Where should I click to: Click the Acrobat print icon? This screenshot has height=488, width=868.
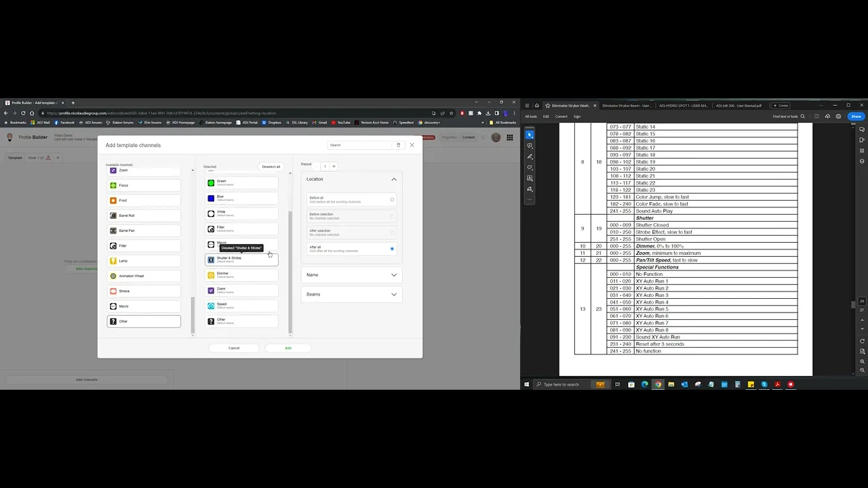pos(838,117)
